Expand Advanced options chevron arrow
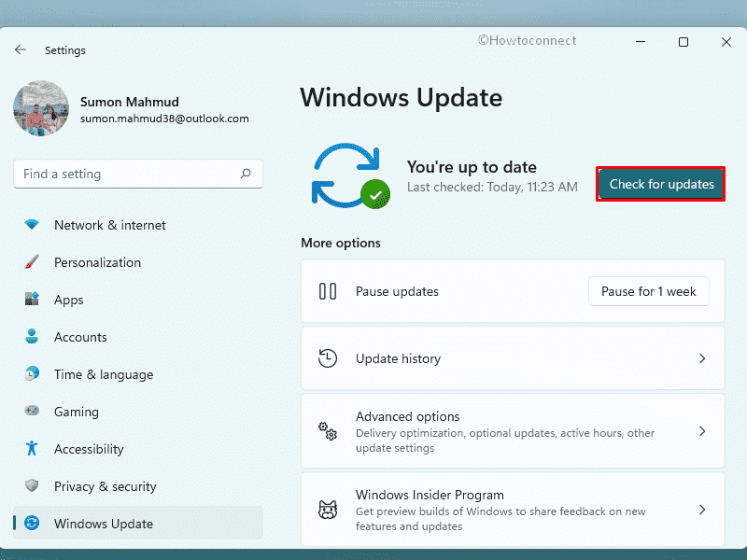Screen dimensions: 747x560 point(702,431)
